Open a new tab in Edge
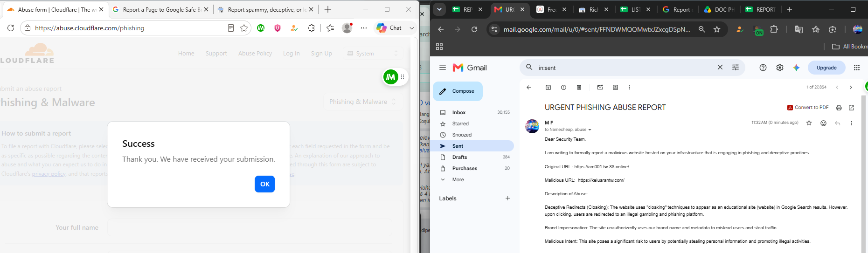The width and height of the screenshot is (868, 253). pos(328,9)
